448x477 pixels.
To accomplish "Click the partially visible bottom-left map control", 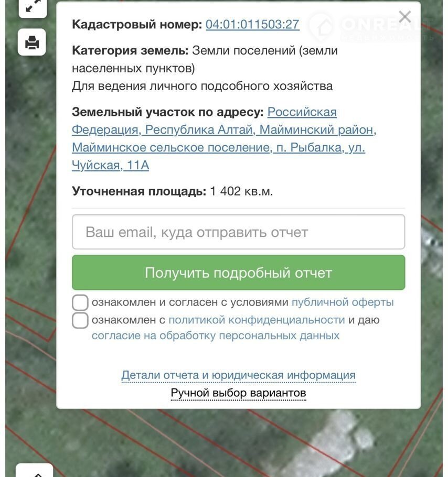I will pos(34,471).
